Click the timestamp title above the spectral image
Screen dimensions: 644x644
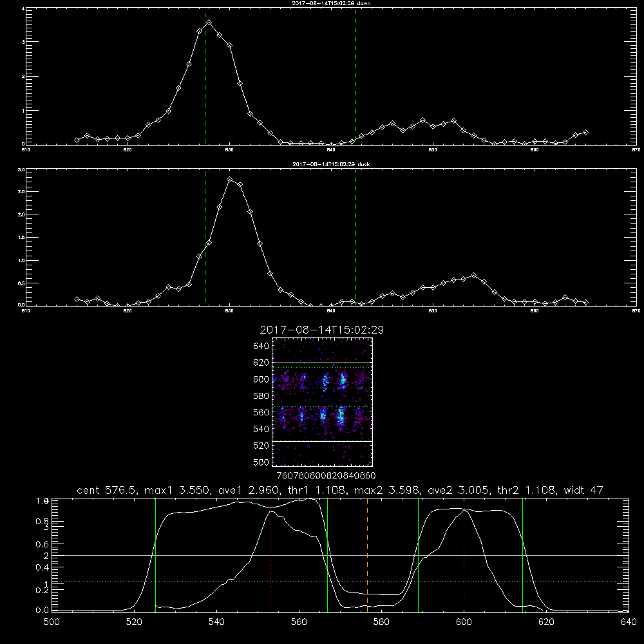point(322,330)
